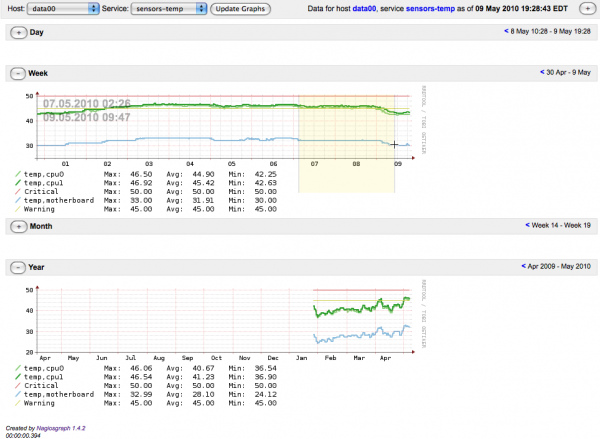Click the Critical legend swatch under Year
600x439 pixels.
point(17,385)
